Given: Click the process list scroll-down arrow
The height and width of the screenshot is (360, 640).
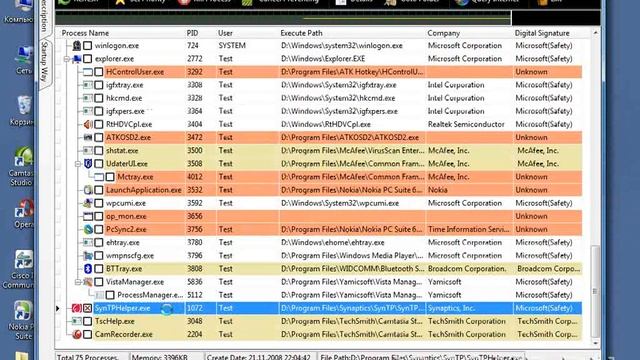Looking at the screenshot, I should tap(596, 343).
